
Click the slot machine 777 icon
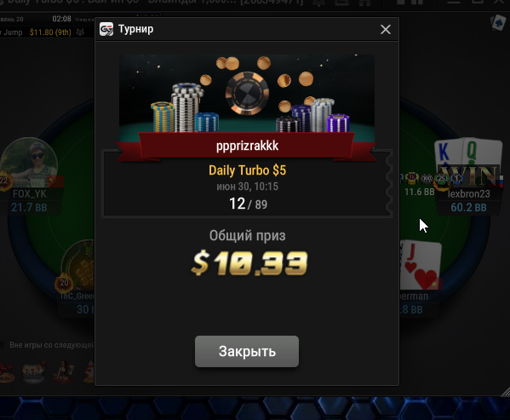33,372
